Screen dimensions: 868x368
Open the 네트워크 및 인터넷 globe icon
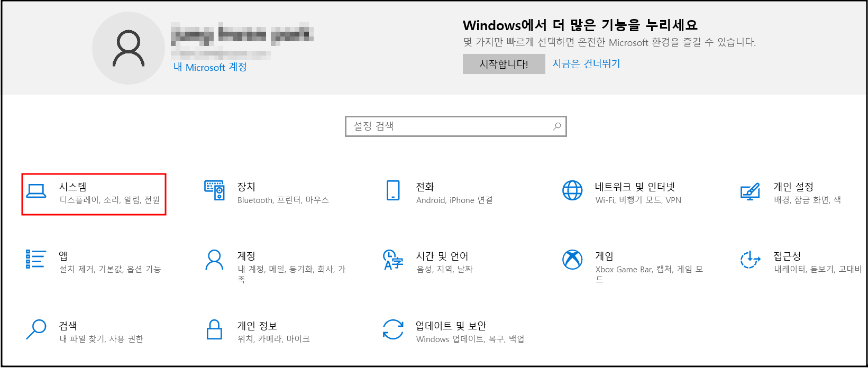(572, 190)
